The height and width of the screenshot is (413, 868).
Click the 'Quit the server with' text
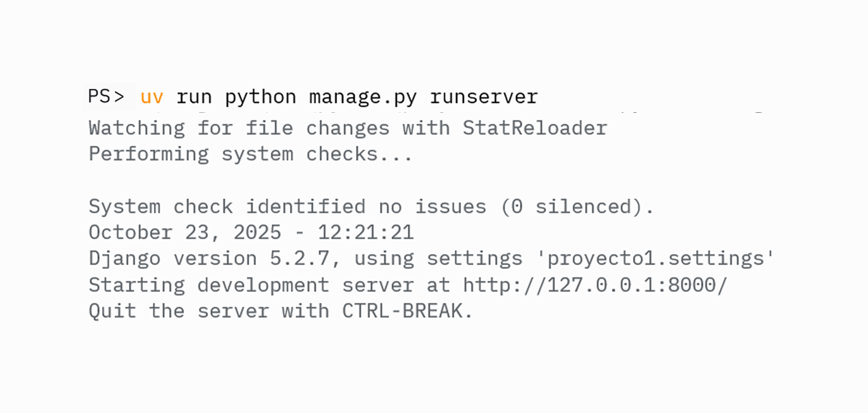(209, 311)
